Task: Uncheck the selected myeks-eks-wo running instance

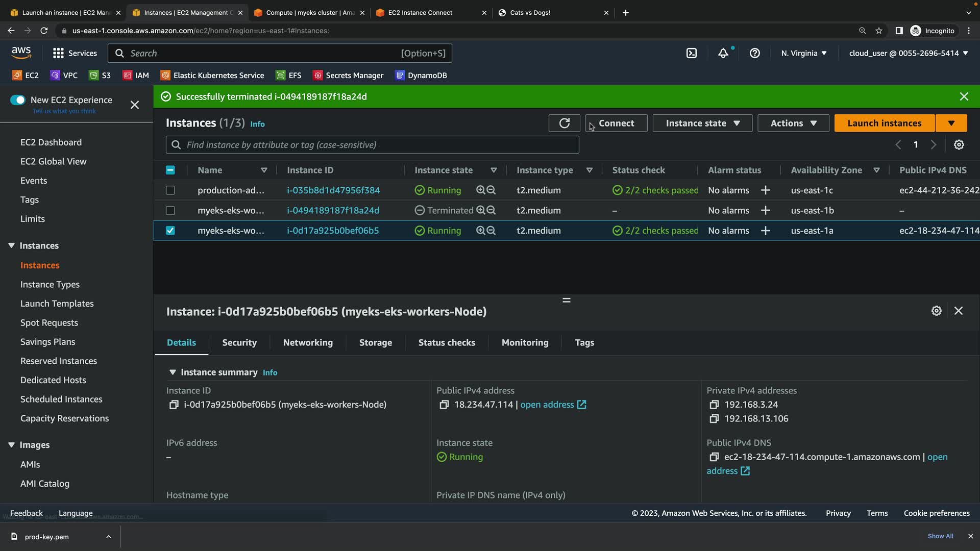Action: [x=170, y=231]
